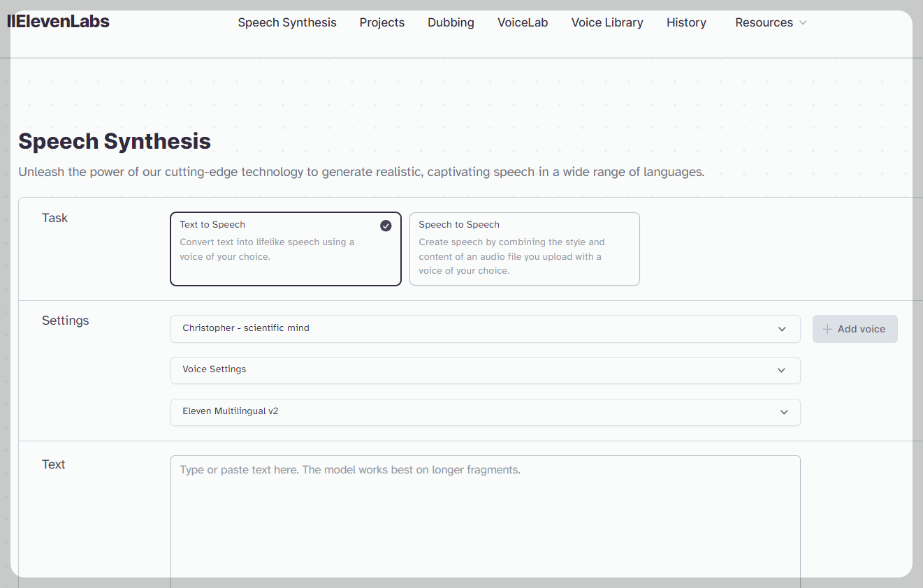
Task: Open the Christopher - scientific mind voice dropdown
Action: coord(486,329)
